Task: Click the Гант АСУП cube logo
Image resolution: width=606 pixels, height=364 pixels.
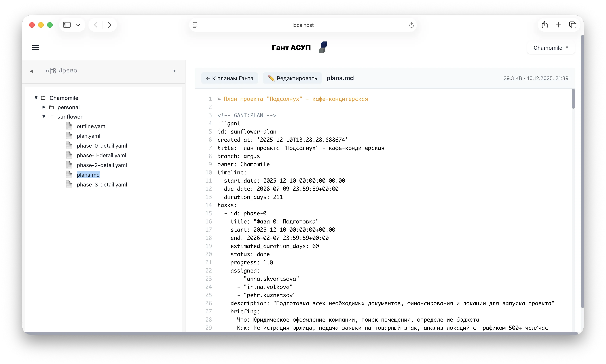Action: point(323,47)
